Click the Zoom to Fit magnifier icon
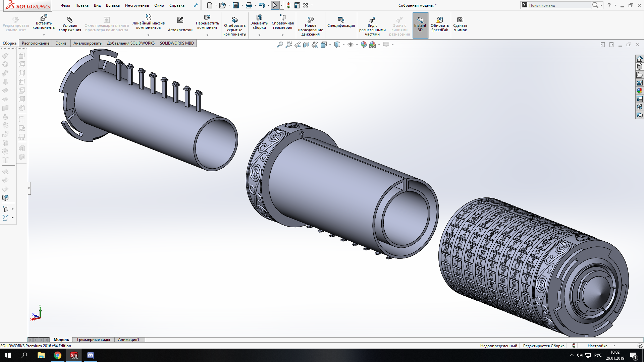The height and width of the screenshot is (362, 644). click(280, 45)
